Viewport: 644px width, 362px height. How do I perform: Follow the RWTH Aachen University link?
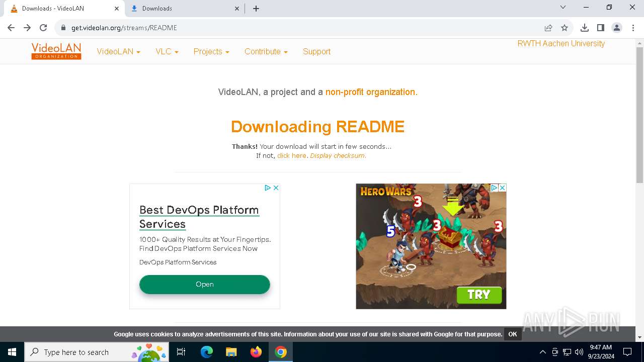coord(561,44)
